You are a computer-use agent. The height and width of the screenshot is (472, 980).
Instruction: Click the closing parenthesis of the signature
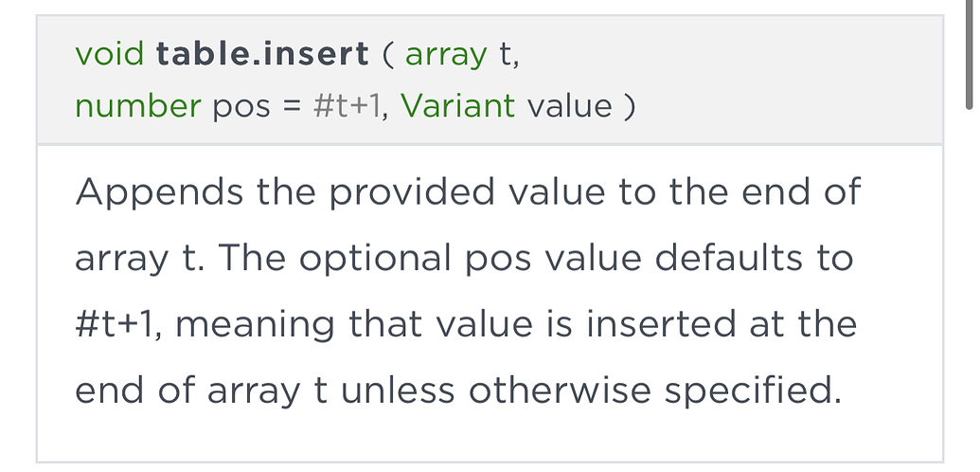(x=629, y=106)
